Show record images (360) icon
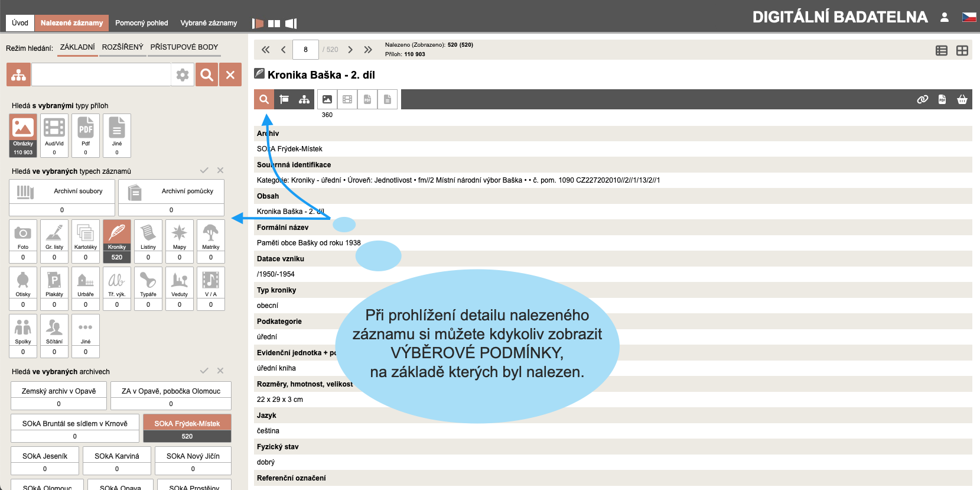This screenshot has height=490, width=980. click(x=327, y=99)
